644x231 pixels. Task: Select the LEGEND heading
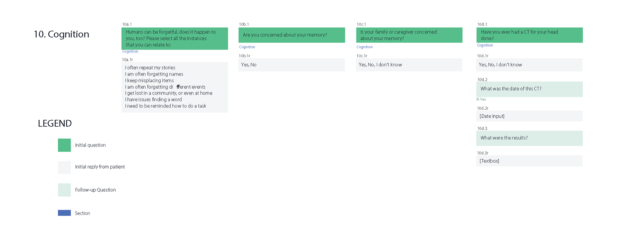(x=55, y=123)
